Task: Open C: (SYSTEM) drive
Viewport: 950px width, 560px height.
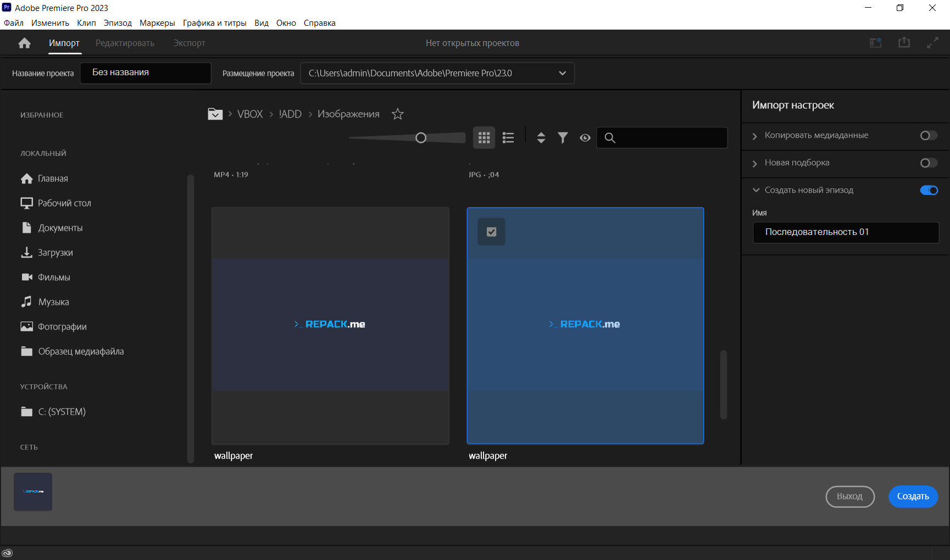Action: pyautogui.click(x=53, y=412)
